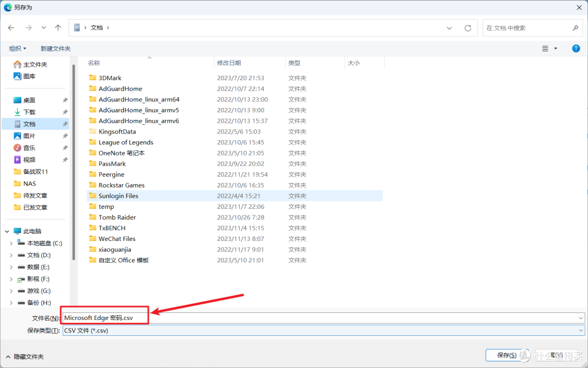The height and width of the screenshot is (368, 588).
Task: Create a folder with 新建文件夹
Action: [56, 49]
